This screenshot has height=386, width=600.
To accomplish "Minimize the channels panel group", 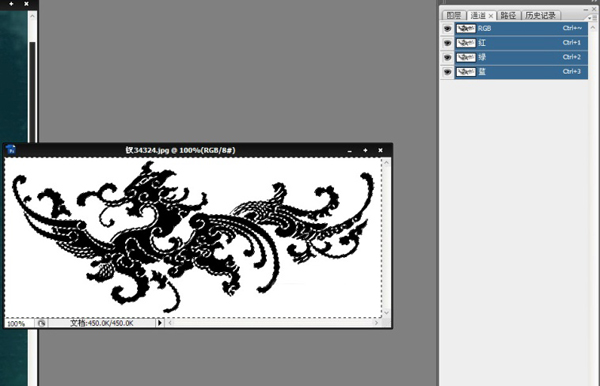I will coord(586,9).
